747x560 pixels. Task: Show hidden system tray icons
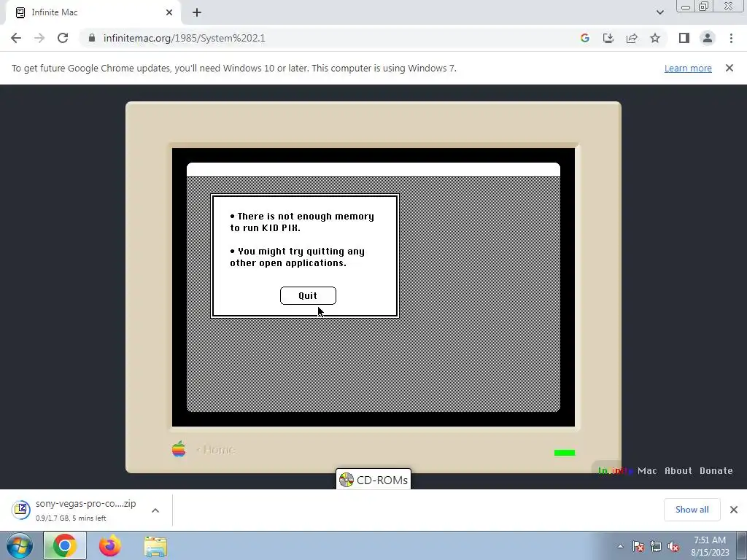(x=620, y=546)
